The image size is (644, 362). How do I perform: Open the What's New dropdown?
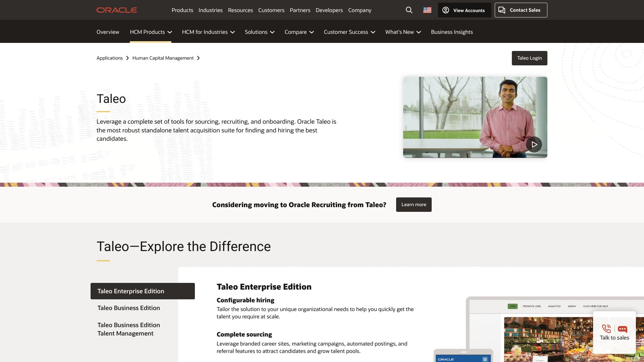tap(402, 32)
